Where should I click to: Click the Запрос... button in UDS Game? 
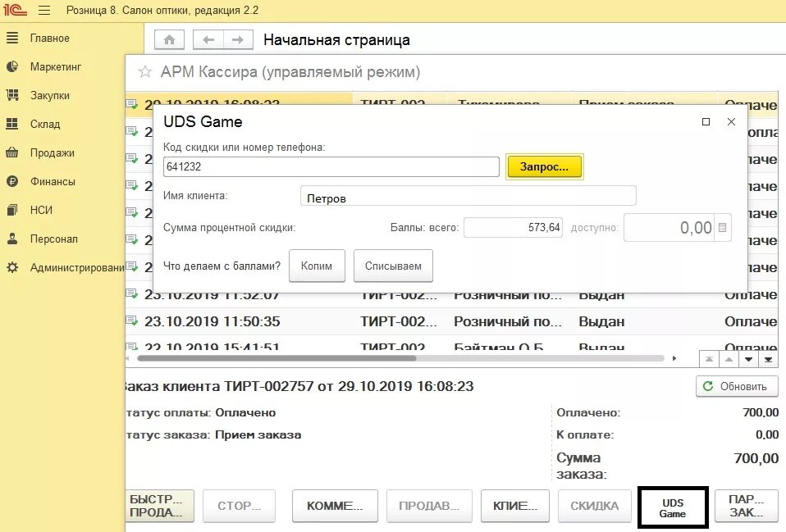pos(545,167)
